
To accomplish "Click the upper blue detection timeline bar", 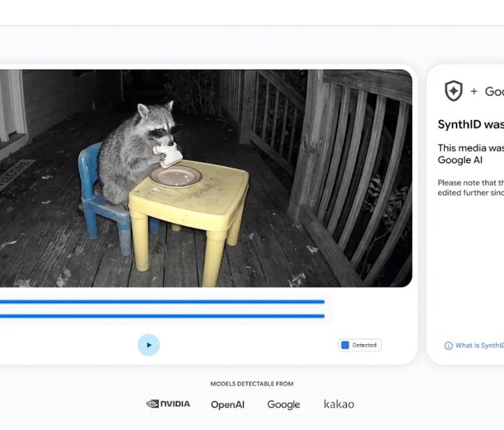I will pos(162,302).
